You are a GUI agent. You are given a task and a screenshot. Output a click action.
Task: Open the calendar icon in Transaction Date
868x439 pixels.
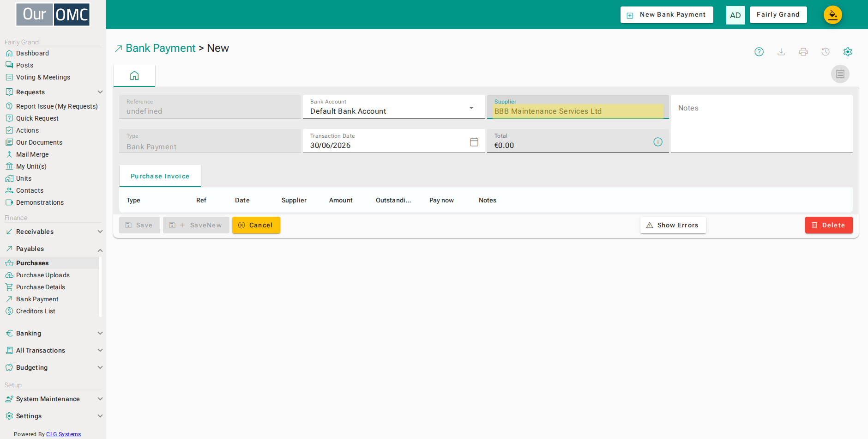474,142
